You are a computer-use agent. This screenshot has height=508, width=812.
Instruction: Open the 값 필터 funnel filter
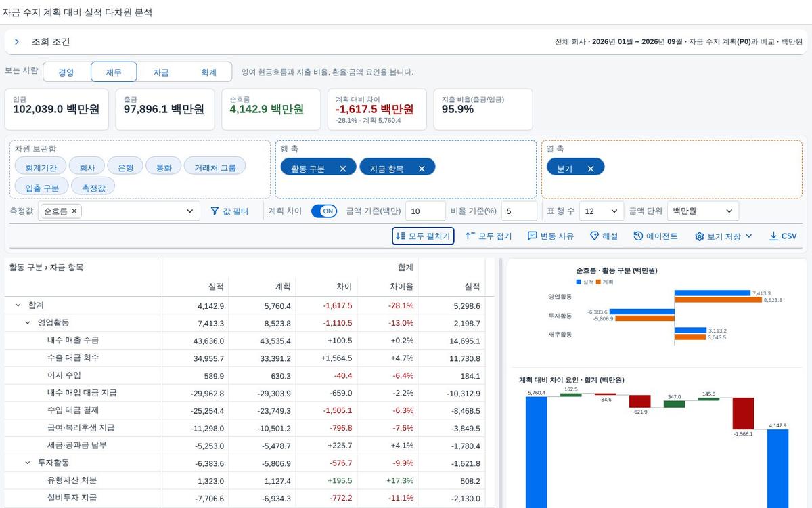pyautogui.click(x=229, y=211)
